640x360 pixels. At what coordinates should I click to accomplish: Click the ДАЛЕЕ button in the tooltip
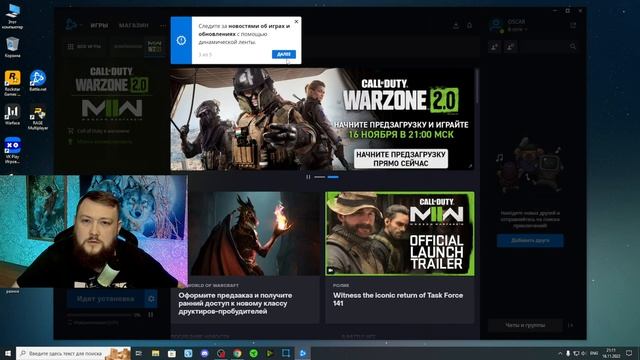284,54
